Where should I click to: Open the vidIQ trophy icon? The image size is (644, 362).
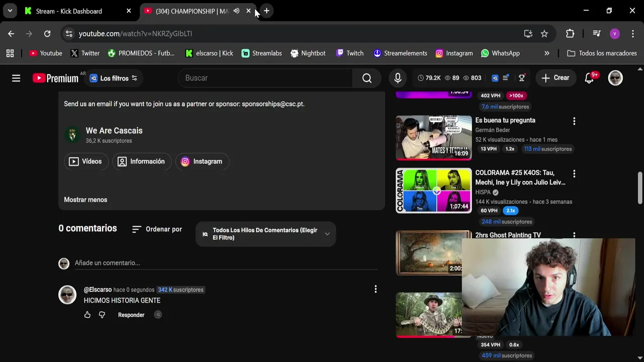point(522,78)
